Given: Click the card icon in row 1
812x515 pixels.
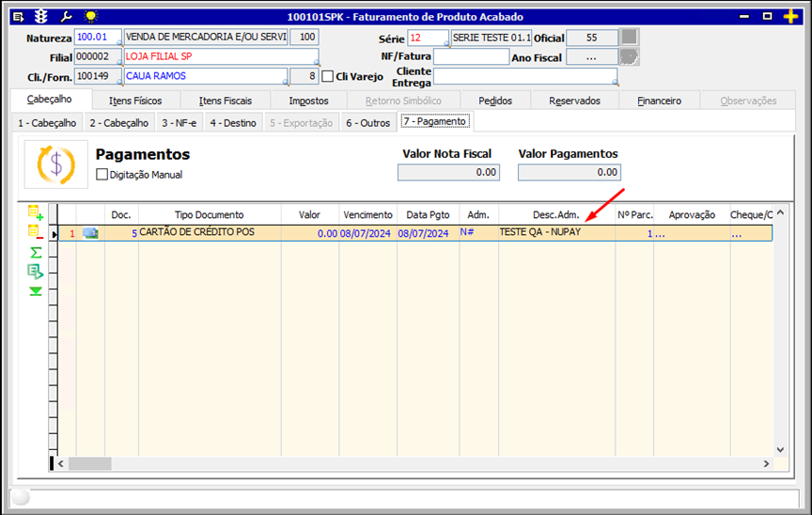Looking at the screenshot, I should tap(90, 233).
